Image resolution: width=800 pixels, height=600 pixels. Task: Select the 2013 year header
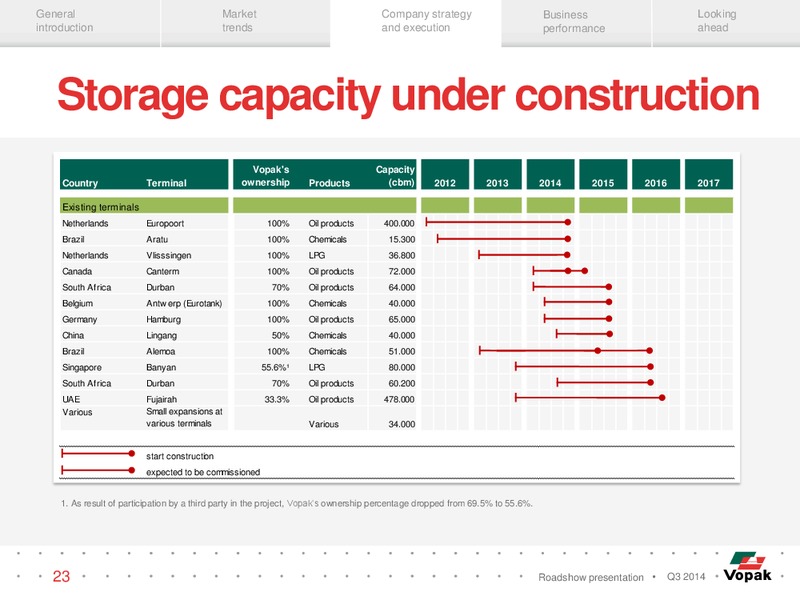[497, 175]
